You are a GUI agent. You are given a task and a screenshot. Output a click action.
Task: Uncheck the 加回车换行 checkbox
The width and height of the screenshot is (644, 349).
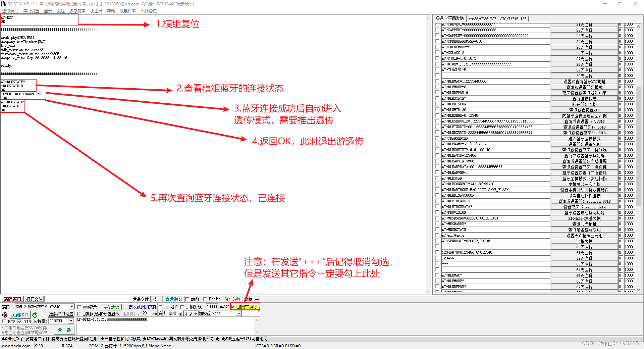coord(233,307)
